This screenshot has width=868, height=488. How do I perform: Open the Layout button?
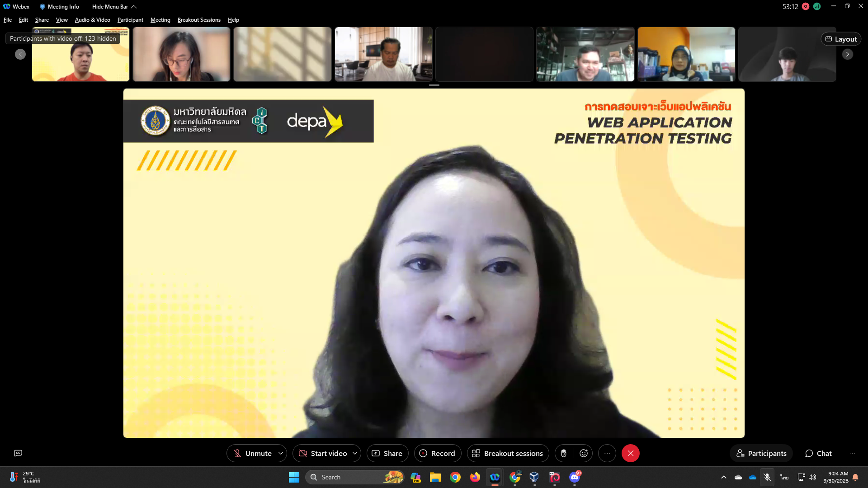pos(841,39)
